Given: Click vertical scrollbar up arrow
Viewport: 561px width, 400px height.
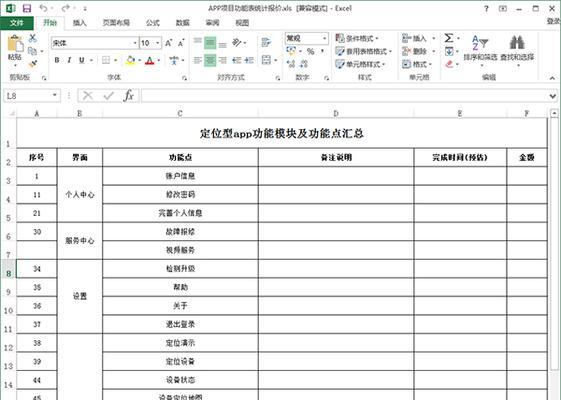Looking at the screenshot, I should (x=554, y=113).
